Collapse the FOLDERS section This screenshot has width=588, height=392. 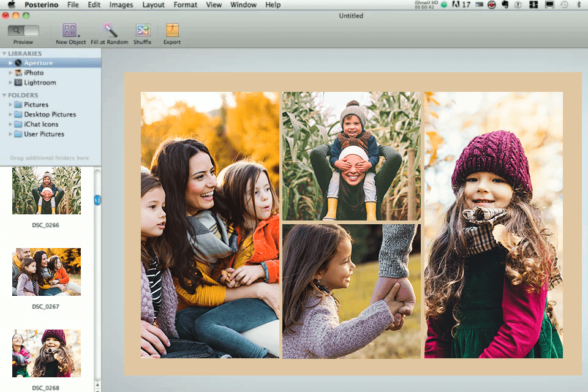click(x=4, y=96)
